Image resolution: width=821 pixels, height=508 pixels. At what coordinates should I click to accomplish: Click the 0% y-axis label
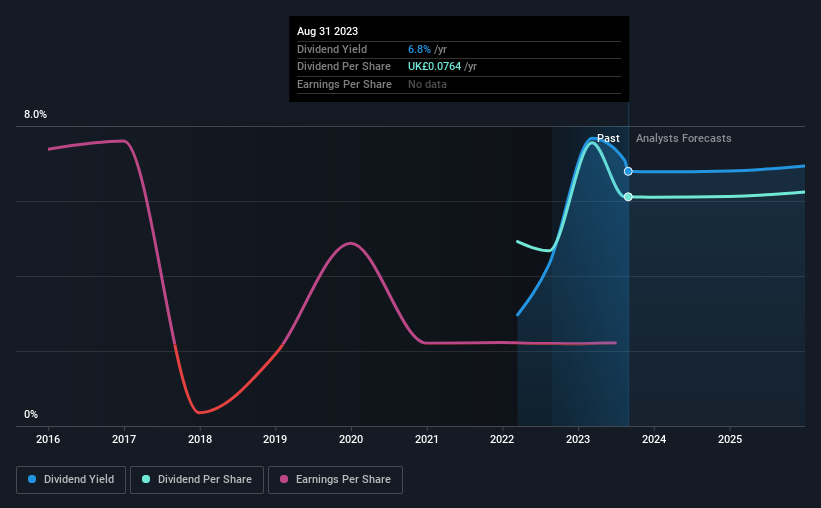point(31,414)
